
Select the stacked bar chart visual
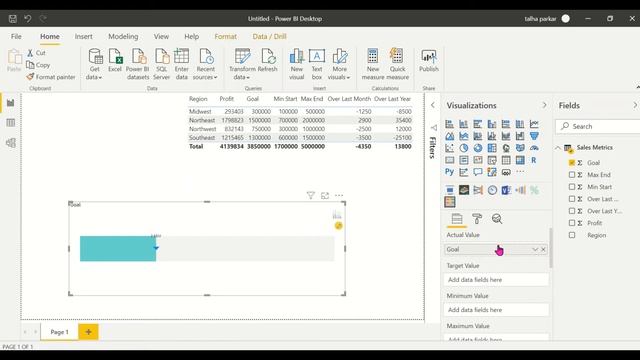tap(449, 124)
